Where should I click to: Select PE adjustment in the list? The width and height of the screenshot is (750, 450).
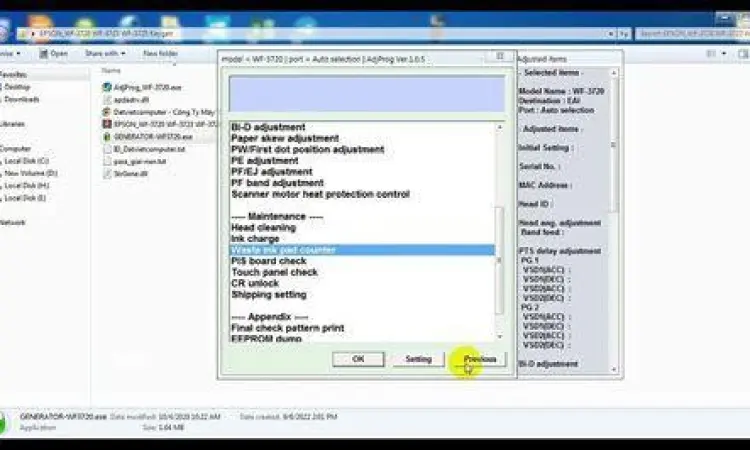click(x=265, y=161)
